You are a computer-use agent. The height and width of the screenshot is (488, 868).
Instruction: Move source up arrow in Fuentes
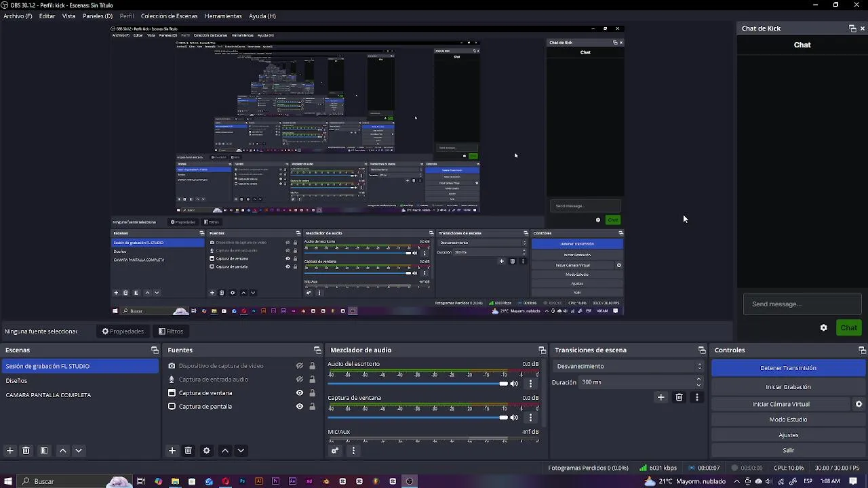point(224,451)
